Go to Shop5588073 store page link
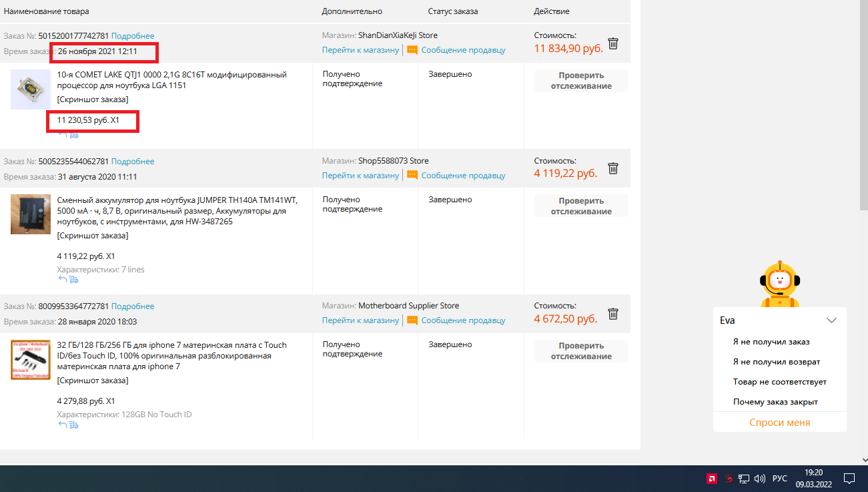This screenshot has width=868, height=492. [360, 176]
